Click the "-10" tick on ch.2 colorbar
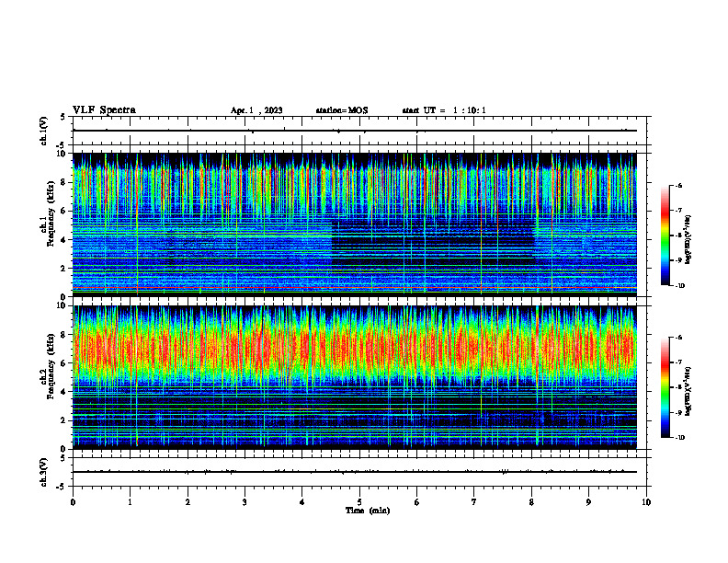Image resolution: width=728 pixels, height=563 pixels. (x=680, y=438)
